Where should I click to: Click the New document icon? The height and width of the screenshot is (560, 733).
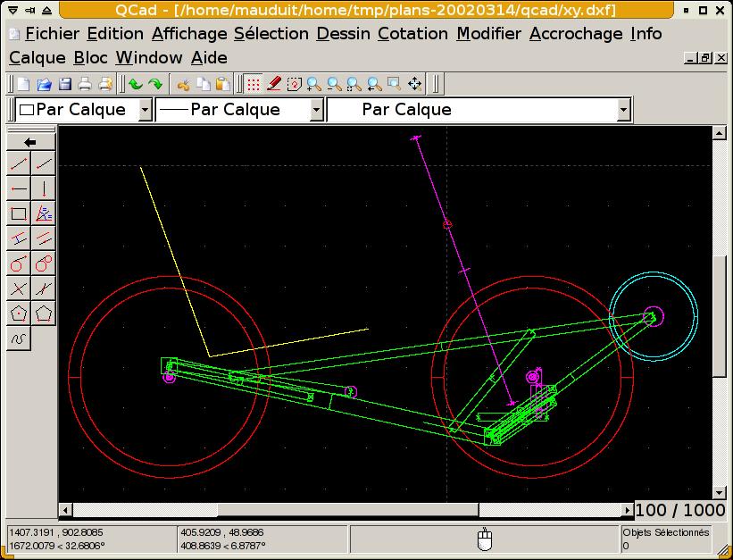[23, 84]
